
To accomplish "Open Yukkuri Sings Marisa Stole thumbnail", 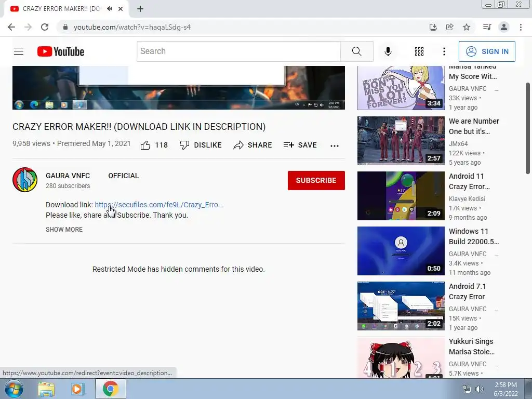I will pyautogui.click(x=401, y=357).
